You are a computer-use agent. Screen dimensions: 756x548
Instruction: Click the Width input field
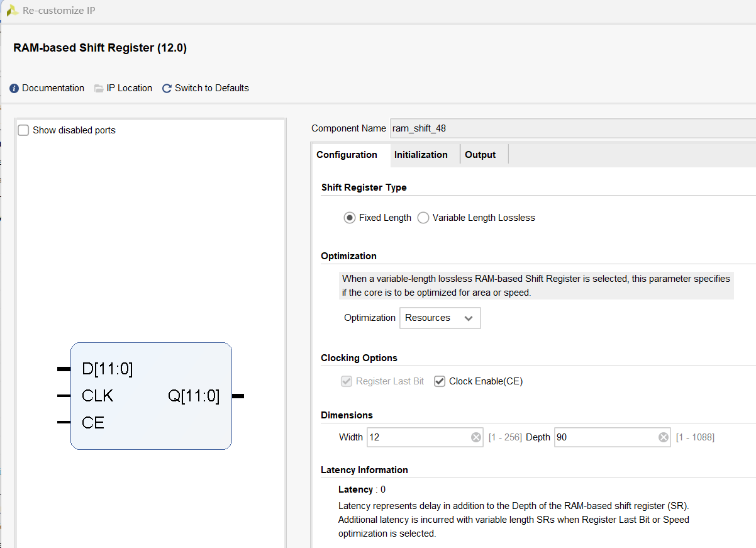click(415, 437)
